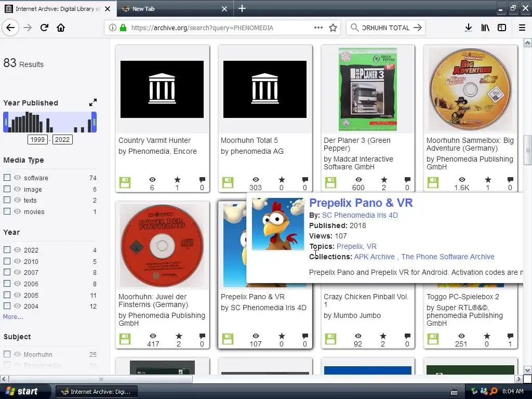
Task: Bookmark this page with the star
Action: point(333,28)
